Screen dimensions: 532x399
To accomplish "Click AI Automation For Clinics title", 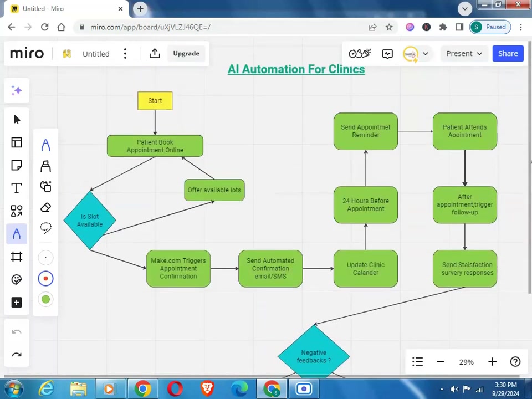I will coord(296,69).
